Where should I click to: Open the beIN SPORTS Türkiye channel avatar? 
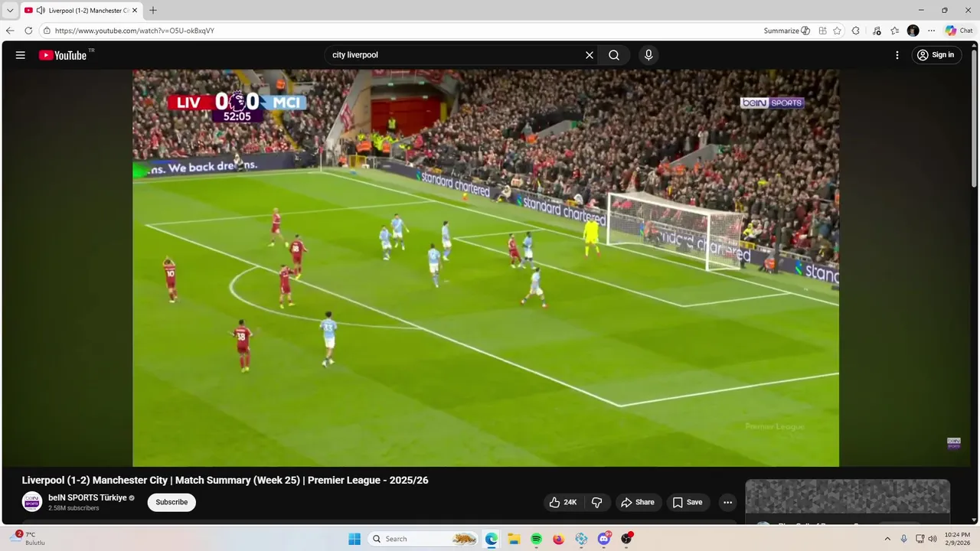(x=31, y=502)
